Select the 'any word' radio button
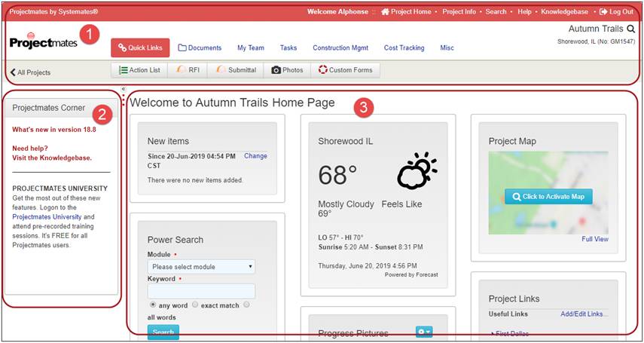The width and height of the screenshot is (644, 343). [153, 305]
